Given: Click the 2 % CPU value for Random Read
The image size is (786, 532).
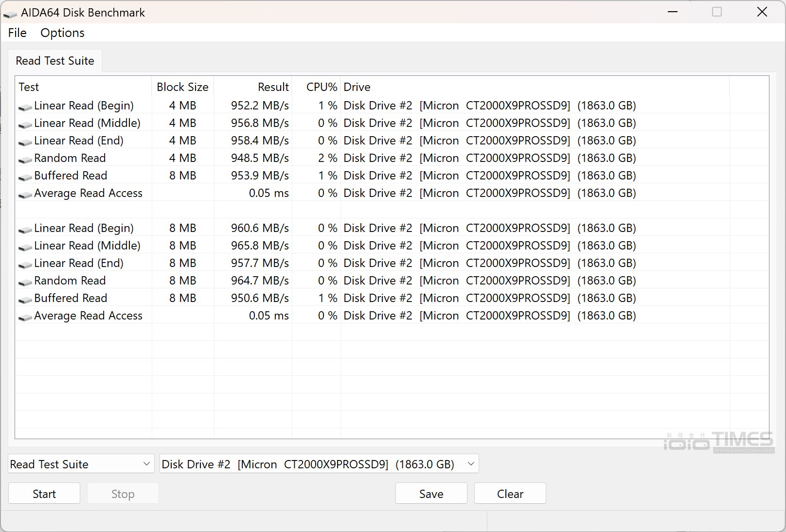Looking at the screenshot, I should click(x=328, y=158).
